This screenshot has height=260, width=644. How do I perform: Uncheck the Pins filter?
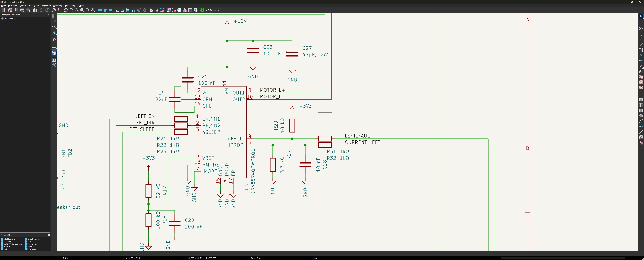click(x=26, y=242)
